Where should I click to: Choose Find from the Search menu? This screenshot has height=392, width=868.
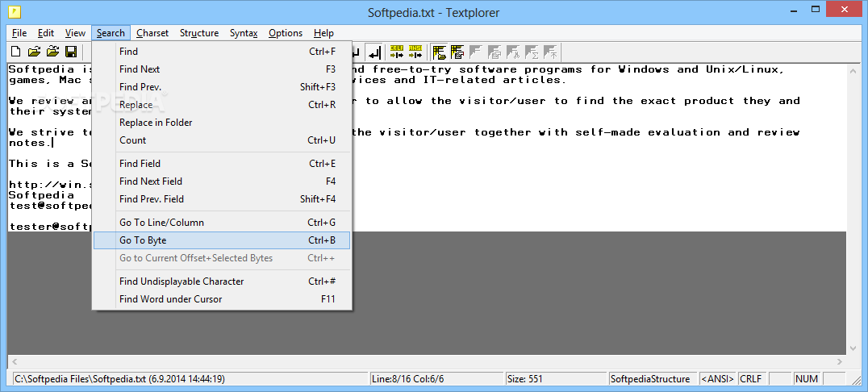coord(222,52)
